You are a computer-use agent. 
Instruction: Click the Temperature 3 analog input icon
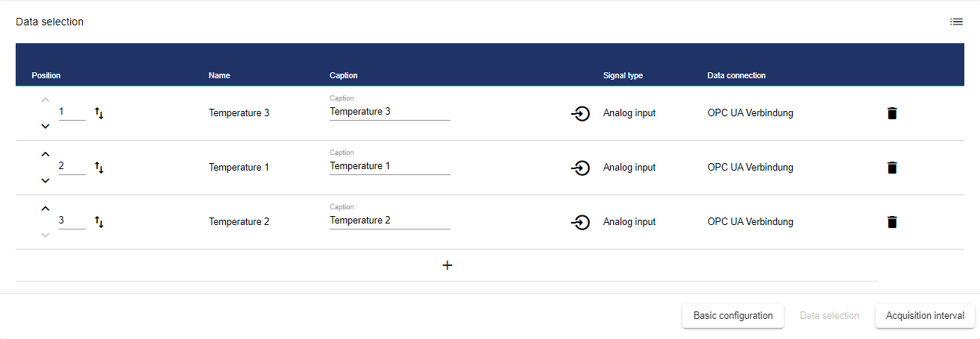click(580, 114)
